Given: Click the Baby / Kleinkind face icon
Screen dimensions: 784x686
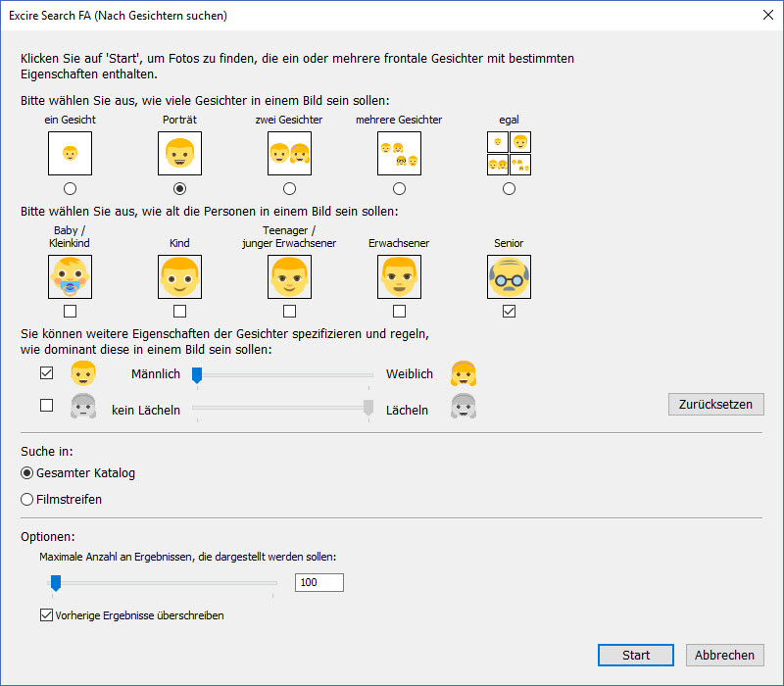Looking at the screenshot, I should pos(70,277).
